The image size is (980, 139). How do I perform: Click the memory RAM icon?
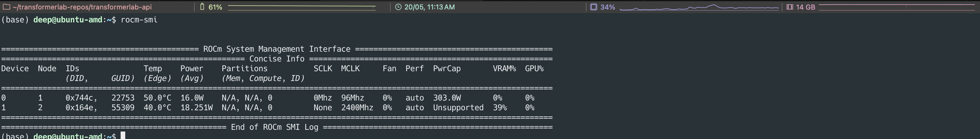(x=790, y=7)
